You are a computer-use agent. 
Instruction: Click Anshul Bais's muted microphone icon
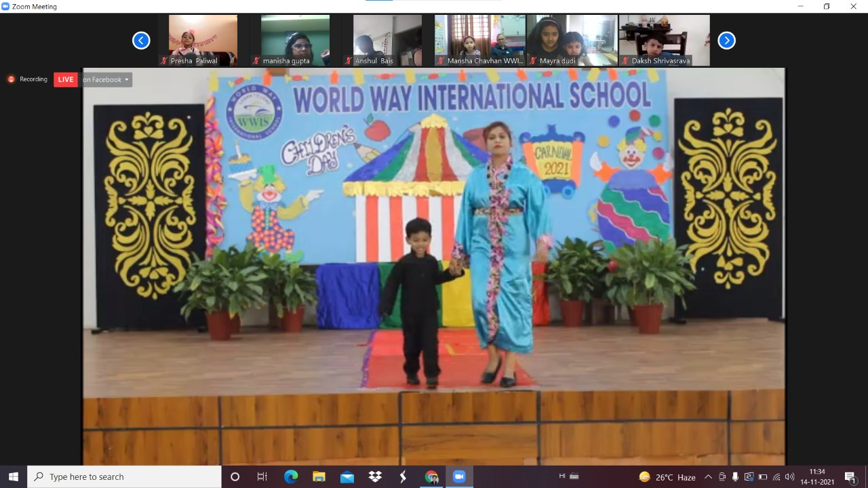(x=349, y=61)
